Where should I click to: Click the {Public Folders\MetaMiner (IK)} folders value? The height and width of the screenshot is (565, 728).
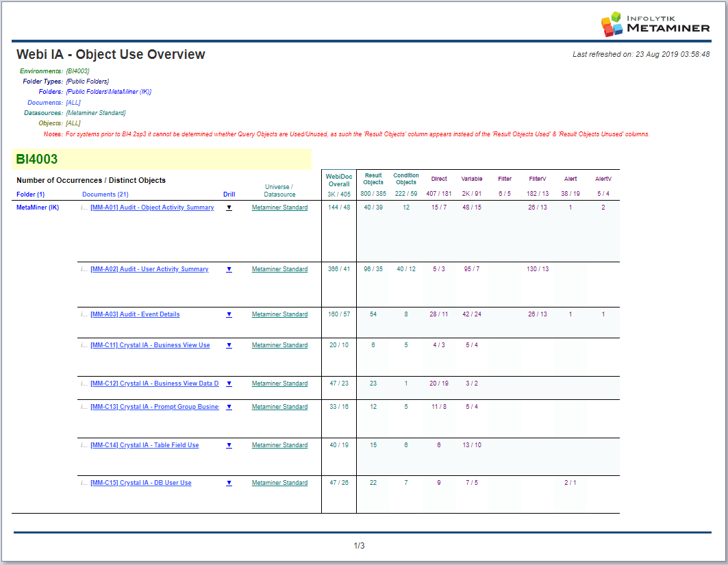[x=109, y=92]
